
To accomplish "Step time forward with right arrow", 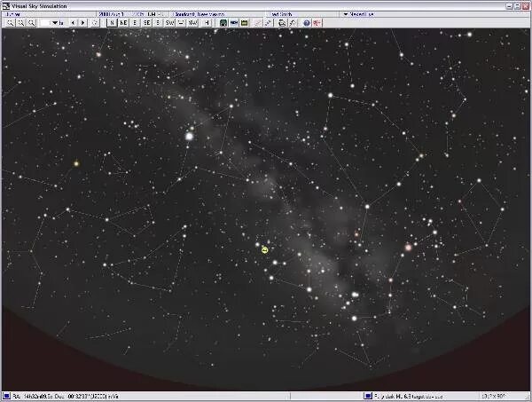I will point(82,23).
